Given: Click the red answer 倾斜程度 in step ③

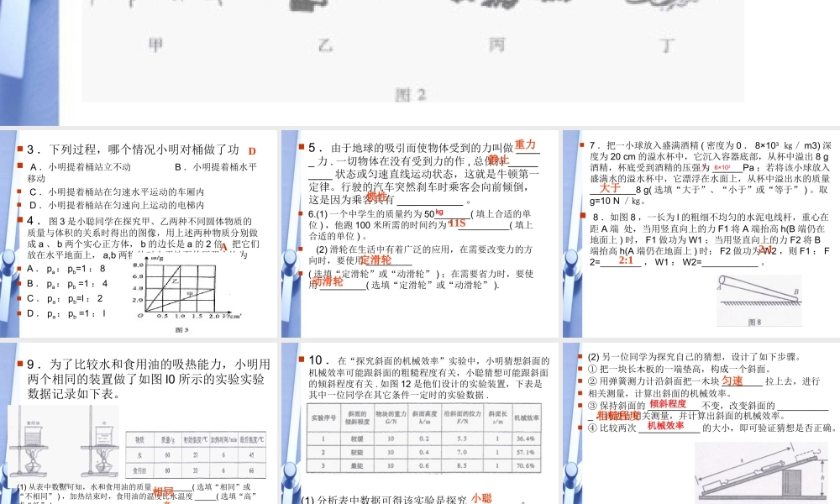Looking at the screenshot, I should tap(668, 404).
